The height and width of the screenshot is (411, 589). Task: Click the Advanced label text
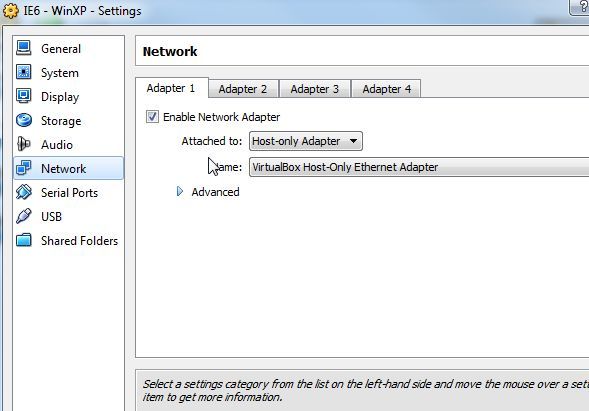215,192
